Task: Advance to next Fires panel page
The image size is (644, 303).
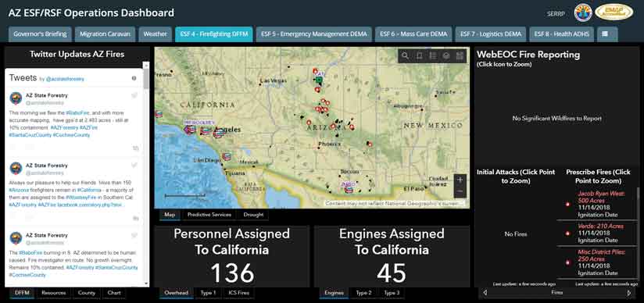Action: [629, 293]
